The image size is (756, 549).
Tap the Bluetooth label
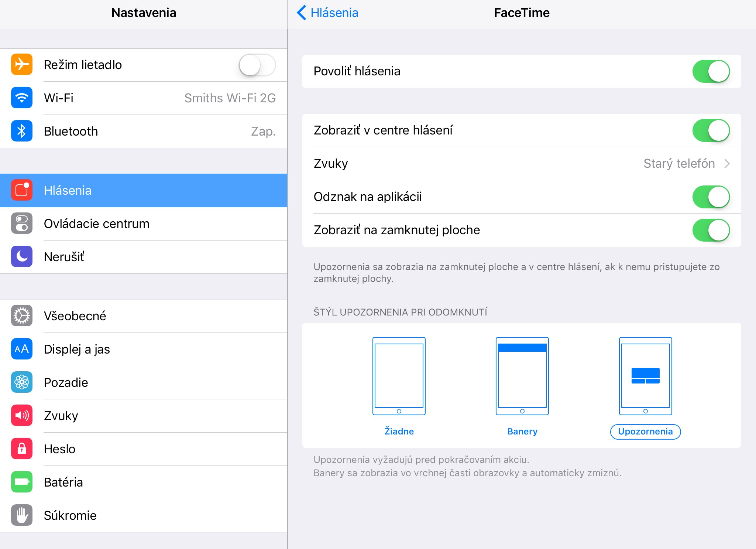[x=71, y=132]
